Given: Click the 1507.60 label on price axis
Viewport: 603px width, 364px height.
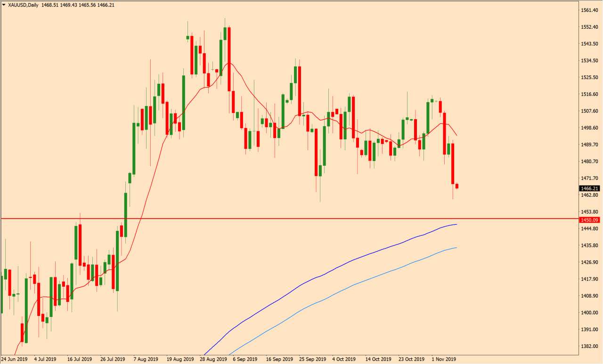Looking at the screenshot, I should (x=589, y=111).
